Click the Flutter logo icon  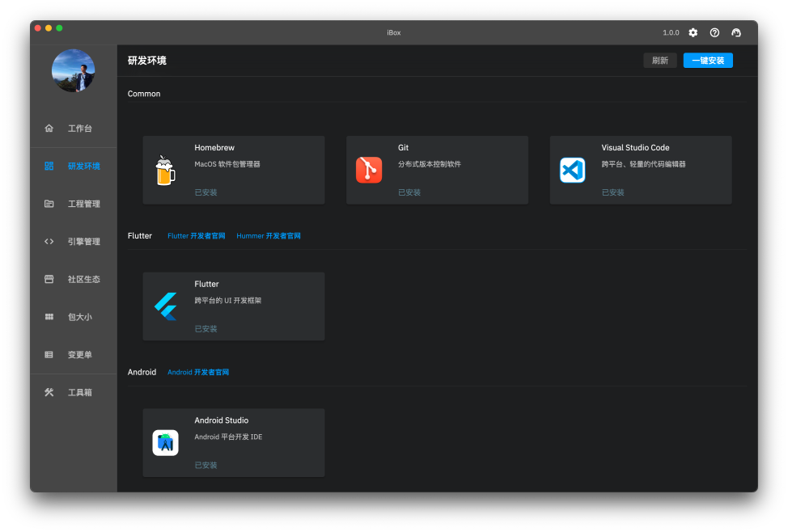[165, 306]
